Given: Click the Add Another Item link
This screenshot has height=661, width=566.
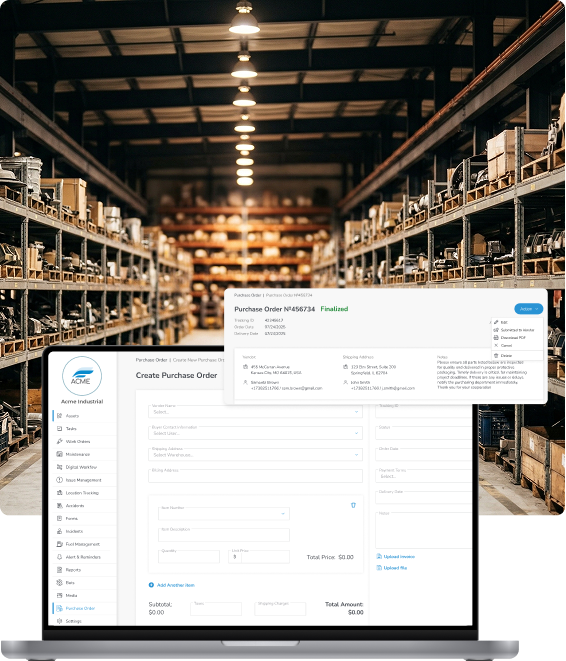Looking at the screenshot, I should click(x=175, y=585).
